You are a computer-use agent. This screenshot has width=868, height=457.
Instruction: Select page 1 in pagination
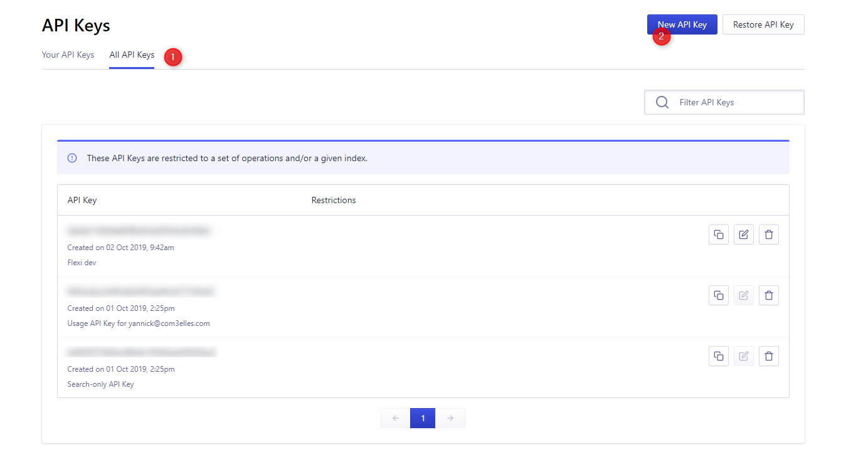pyautogui.click(x=423, y=418)
